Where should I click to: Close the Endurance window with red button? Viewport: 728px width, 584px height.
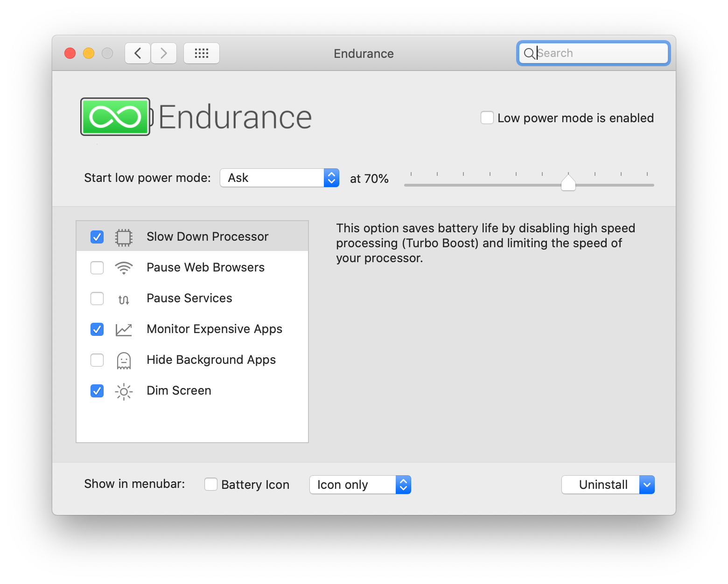[70, 53]
